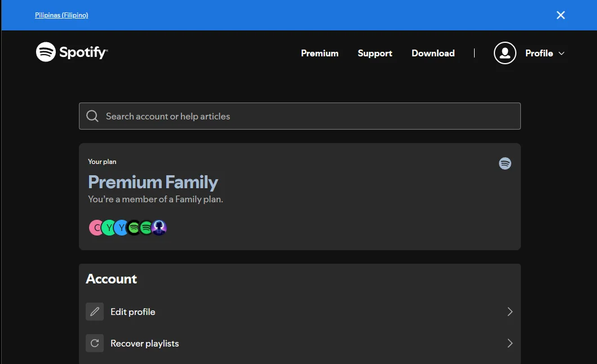
Task: Click the Account section heading
Action: coord(111,279)
